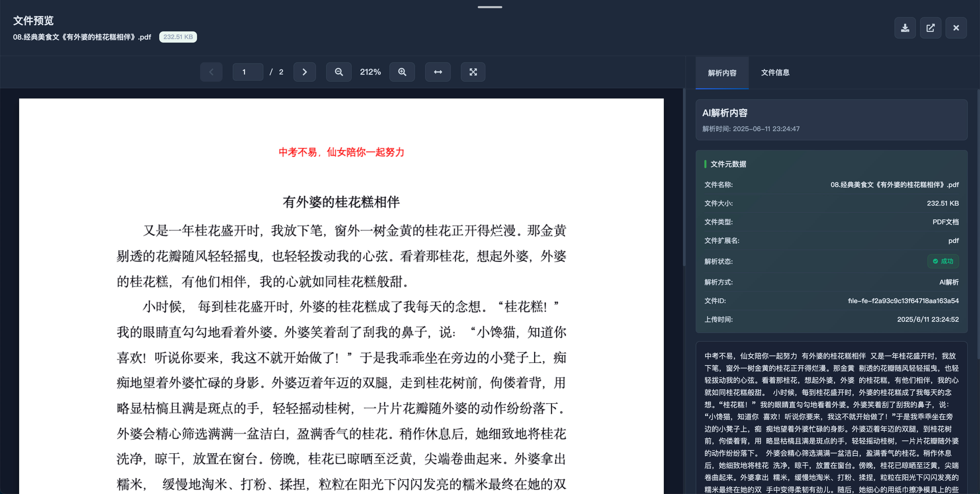The width and height of the screenshot is (980, 494).
Task: Select the file ID value file-fe-f2a93c9c13f64718aa163a54
Action: (903, 301)
